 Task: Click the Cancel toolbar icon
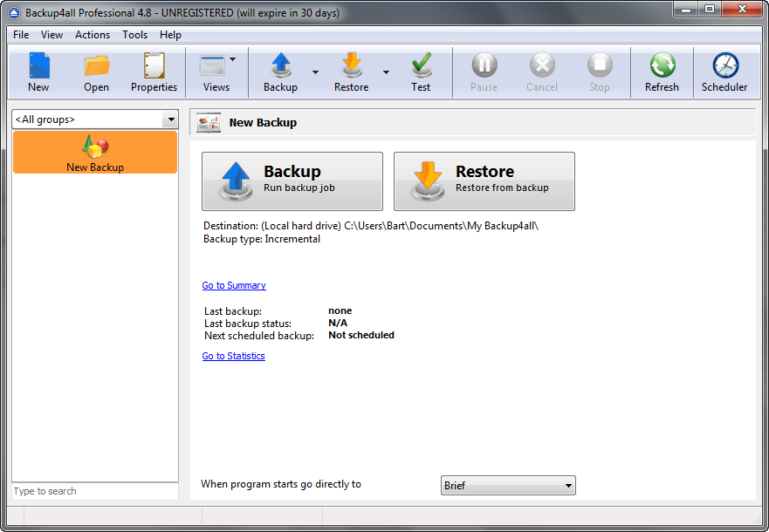(x=542, y=72)
